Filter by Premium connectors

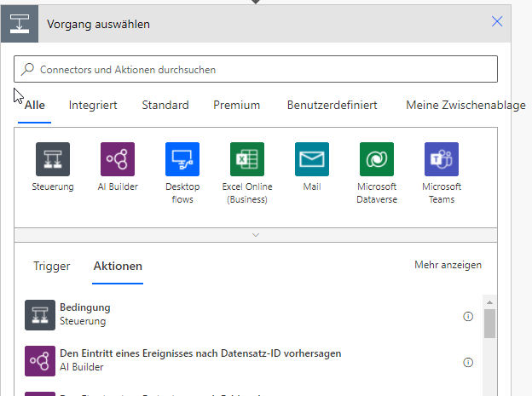tap(236, 105)
